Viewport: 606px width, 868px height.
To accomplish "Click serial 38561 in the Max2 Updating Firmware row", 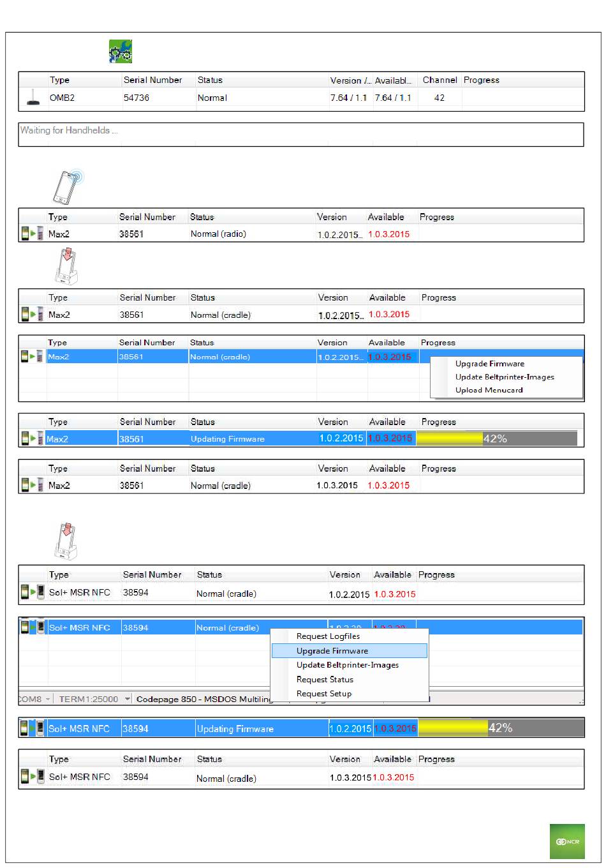I will (x=131, y=439).
